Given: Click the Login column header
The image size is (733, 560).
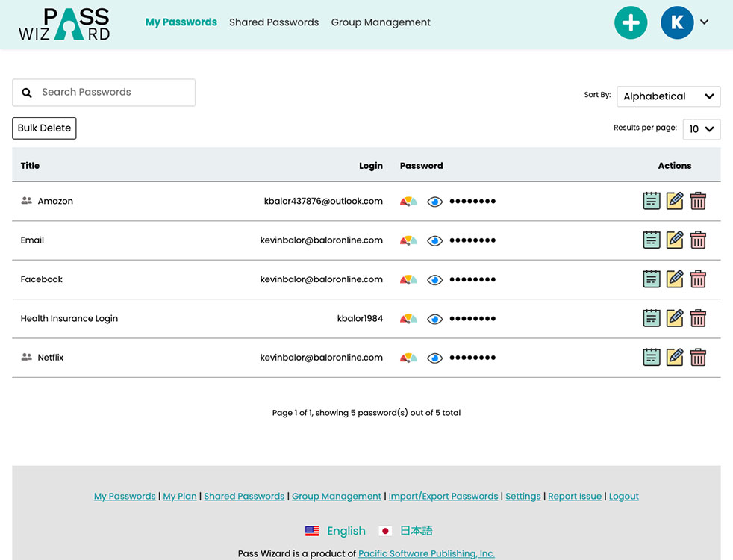Looking at the screenshot, I should 371,166.
